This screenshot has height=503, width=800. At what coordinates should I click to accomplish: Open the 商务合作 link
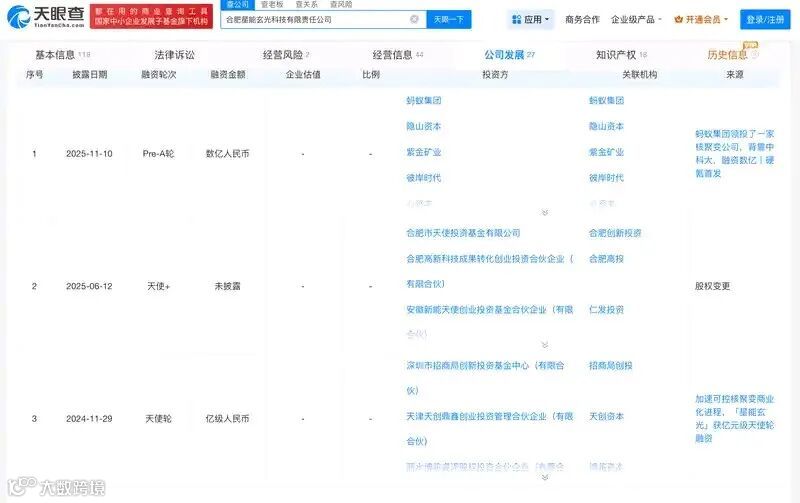tap(582, 19)
